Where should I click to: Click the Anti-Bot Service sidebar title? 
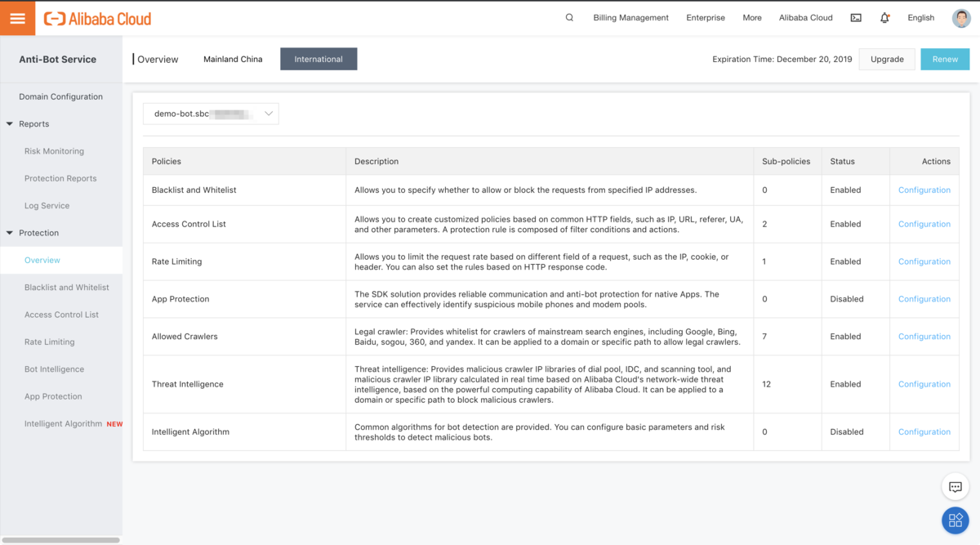[x=57, y=59]
